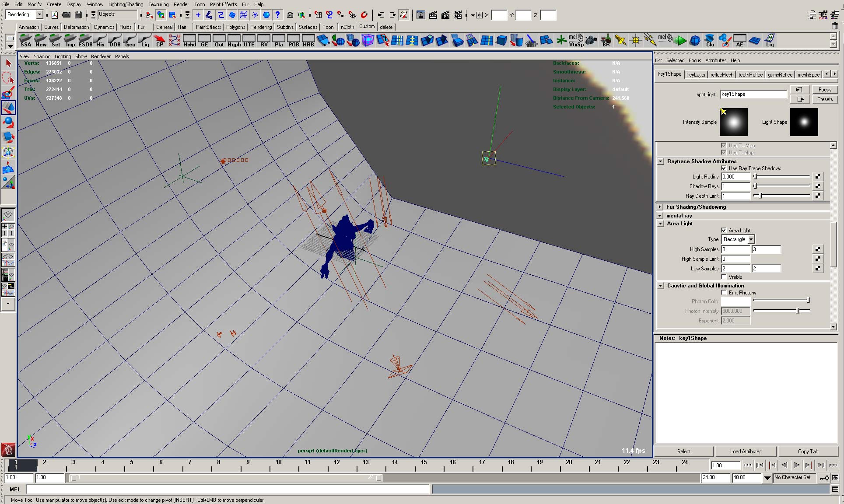Toggle the Auto Key button
The width and height of the screenshot is (844, 504).
point(824,478)
